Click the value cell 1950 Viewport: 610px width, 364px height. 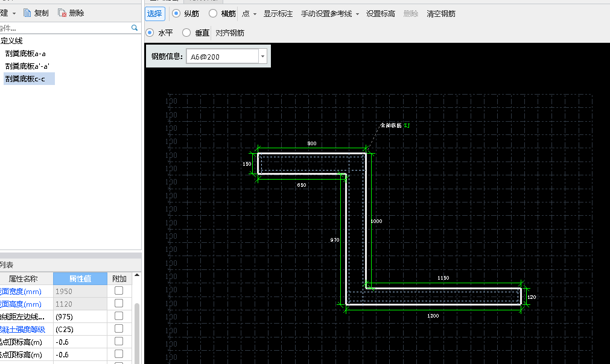[x=80, y=291]
